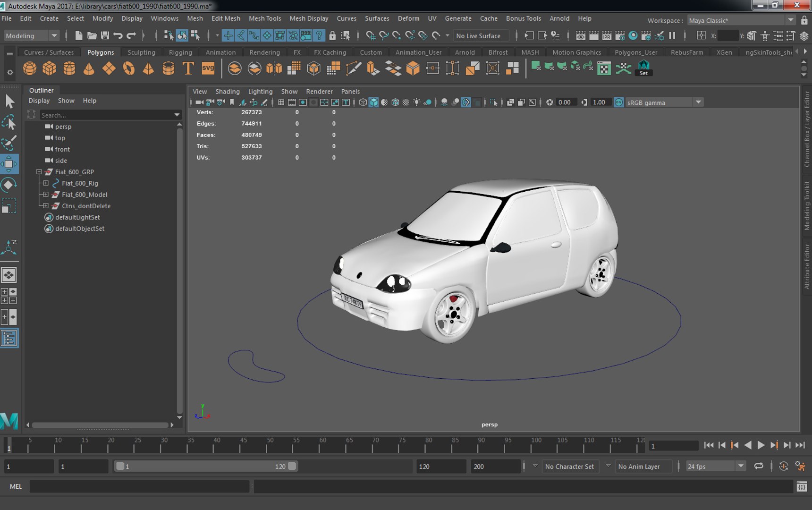Click the range slider end handle
This screenshot has width=812, height=510.
tap(292, 466)
